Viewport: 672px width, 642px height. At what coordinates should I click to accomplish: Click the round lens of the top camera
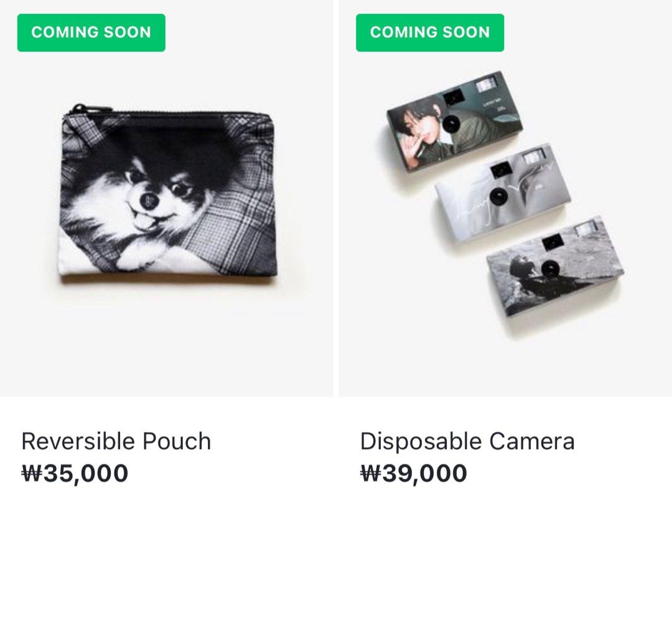(x=451, y=125)
